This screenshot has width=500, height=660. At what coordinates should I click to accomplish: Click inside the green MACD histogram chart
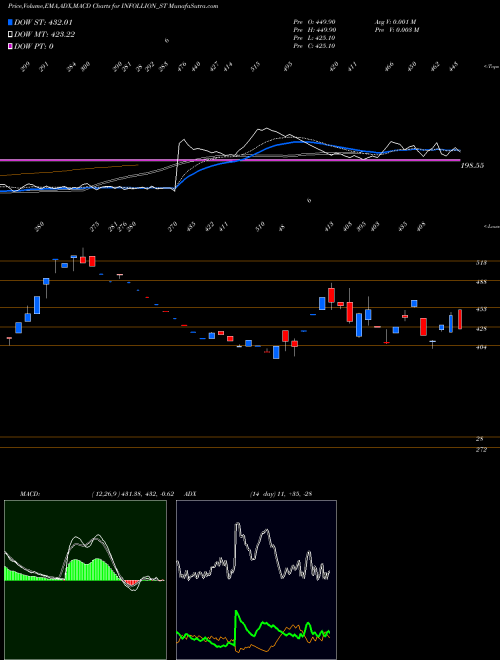click(x=85, y=580)
